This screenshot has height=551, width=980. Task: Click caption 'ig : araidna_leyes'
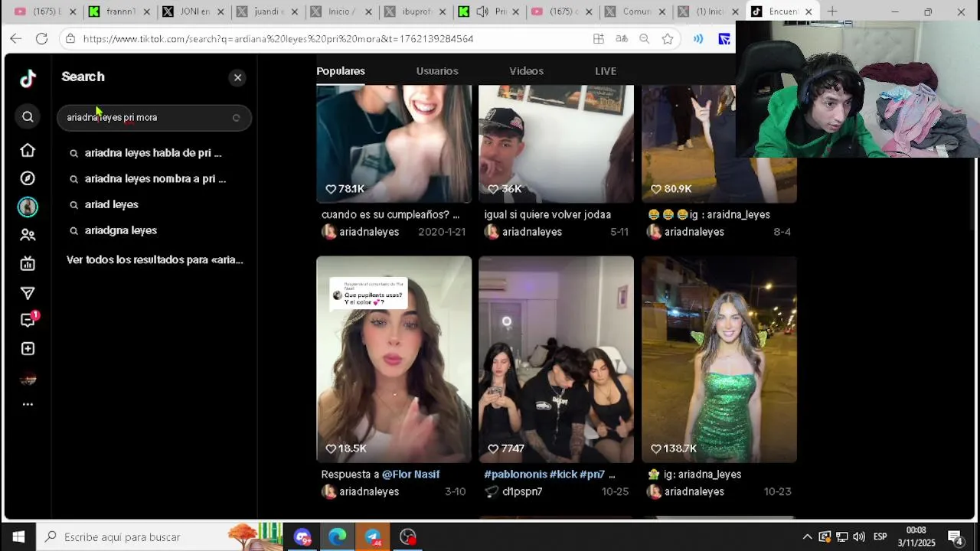tap(709, 215)
